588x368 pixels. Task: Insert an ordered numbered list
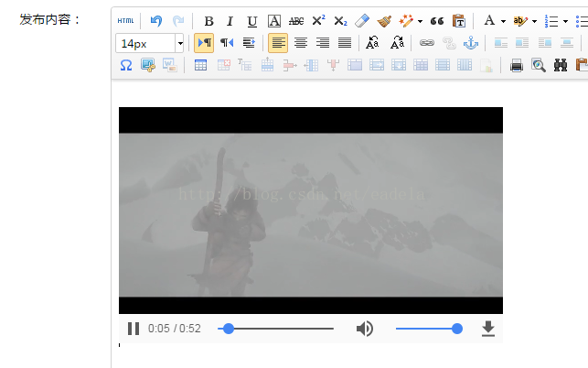click(x=551, y=21)
